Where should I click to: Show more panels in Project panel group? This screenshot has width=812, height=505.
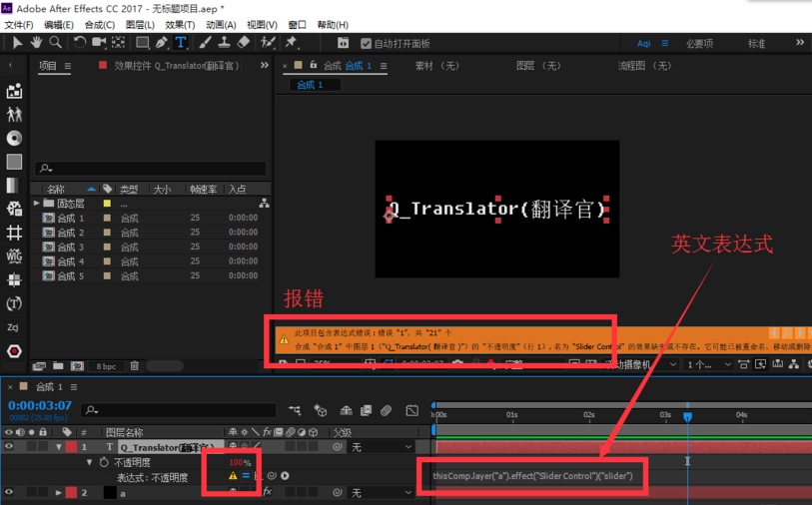tap(265, 65)
